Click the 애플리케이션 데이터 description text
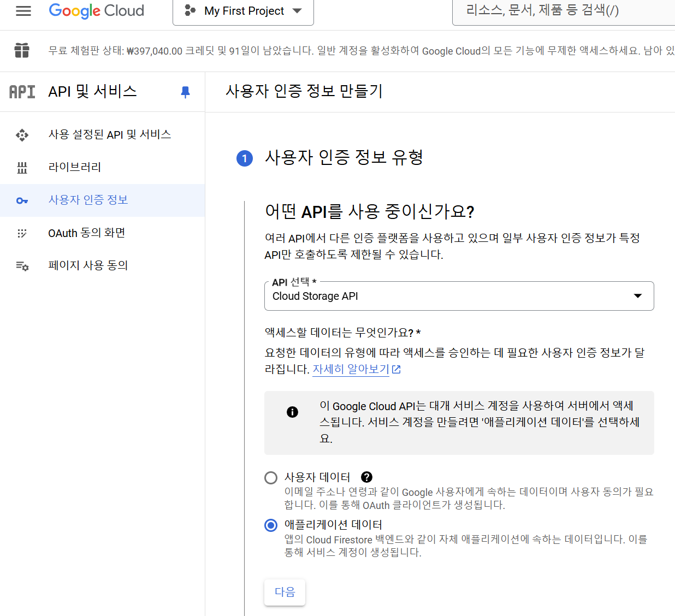675x616 pixels. pos(466,546)
